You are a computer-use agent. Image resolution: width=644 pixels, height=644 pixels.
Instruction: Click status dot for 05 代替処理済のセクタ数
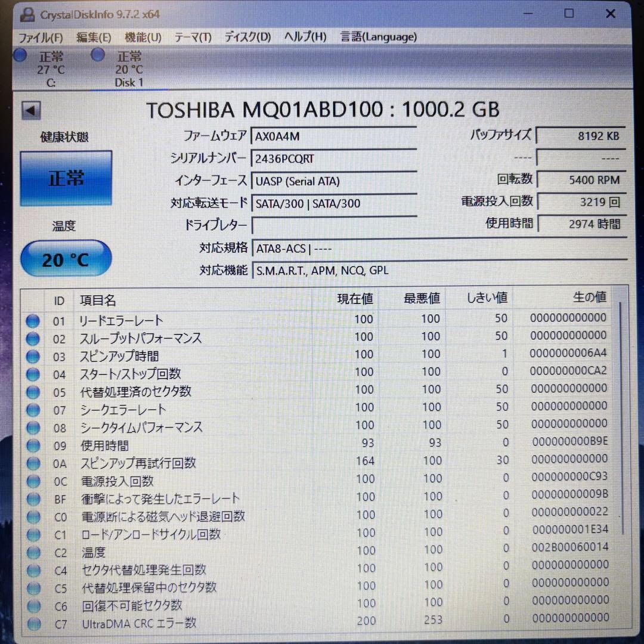33,392
